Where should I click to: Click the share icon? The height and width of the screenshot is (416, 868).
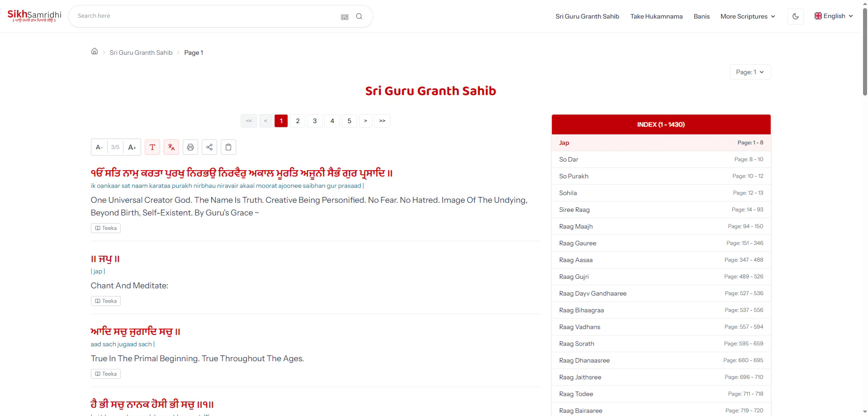tap(209, 147)
